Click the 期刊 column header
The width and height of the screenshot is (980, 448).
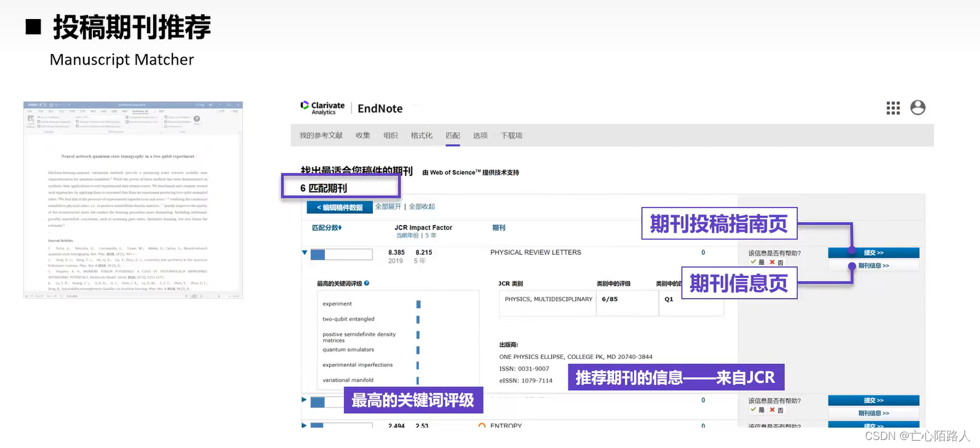499,228
